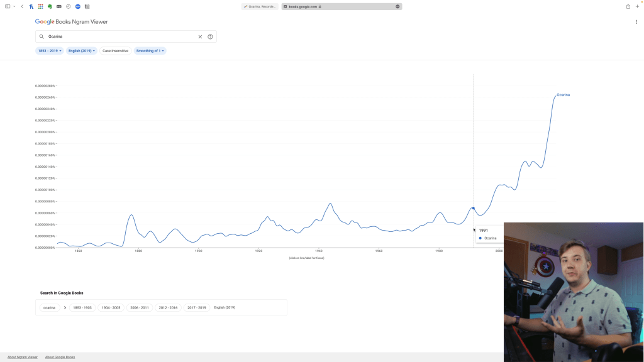The image size is (644, 362).
Task: Click the Safari share icon
Action: (x=628, y=6)
